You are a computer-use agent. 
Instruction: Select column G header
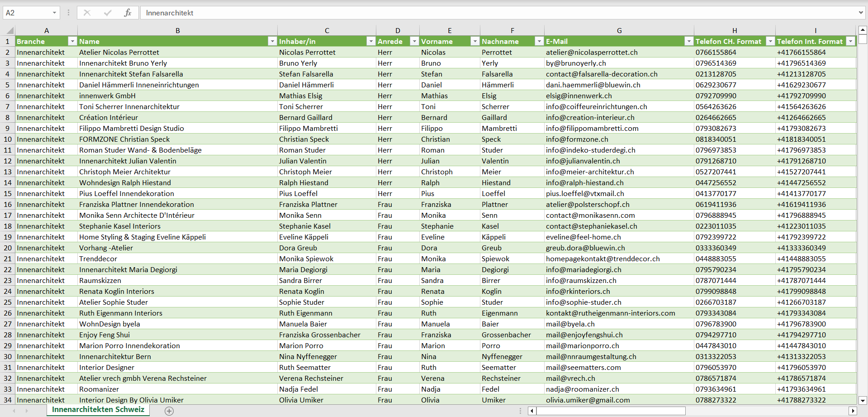click(x=619, y=31)
